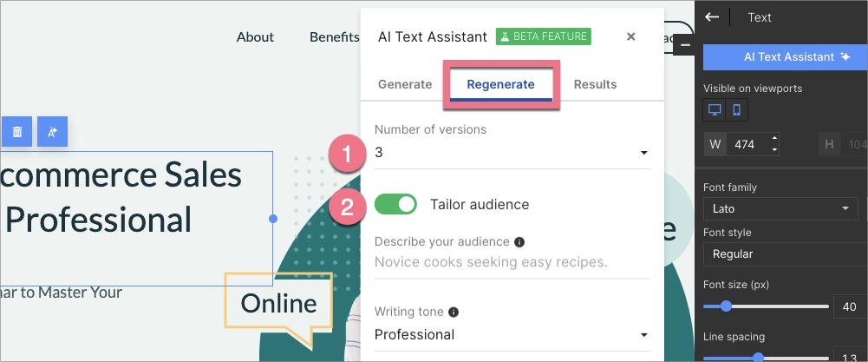The height and width of the screenshot is (362, 868).
Task: Click the Line spacing value field
Action: click(x=849, y=357)
